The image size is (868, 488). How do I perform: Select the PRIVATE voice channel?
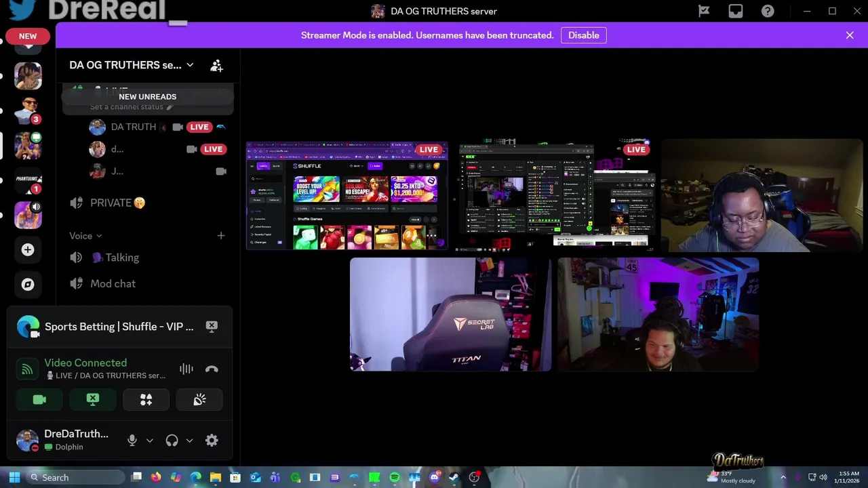tap(148, 203)
